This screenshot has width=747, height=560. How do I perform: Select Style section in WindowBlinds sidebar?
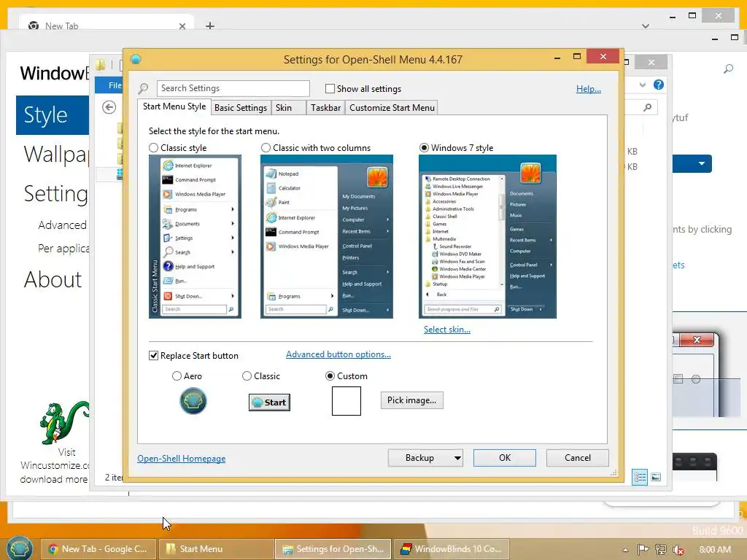(53, 114)
